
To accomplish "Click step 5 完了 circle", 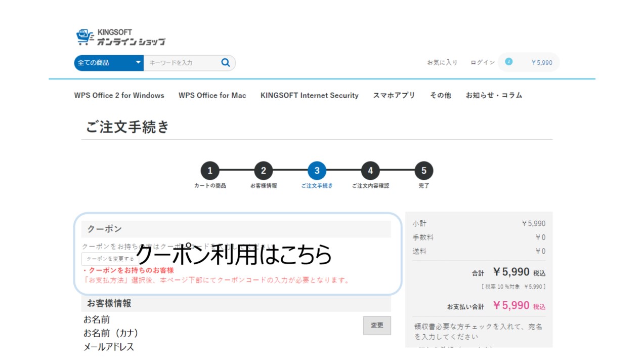I will 424,171.
